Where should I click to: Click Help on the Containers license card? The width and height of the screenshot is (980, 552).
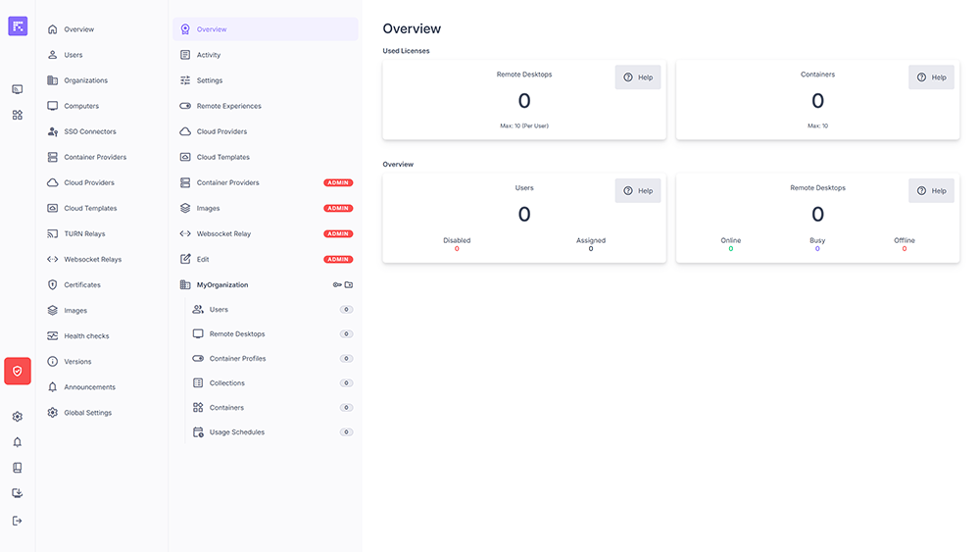pos(931,77)
